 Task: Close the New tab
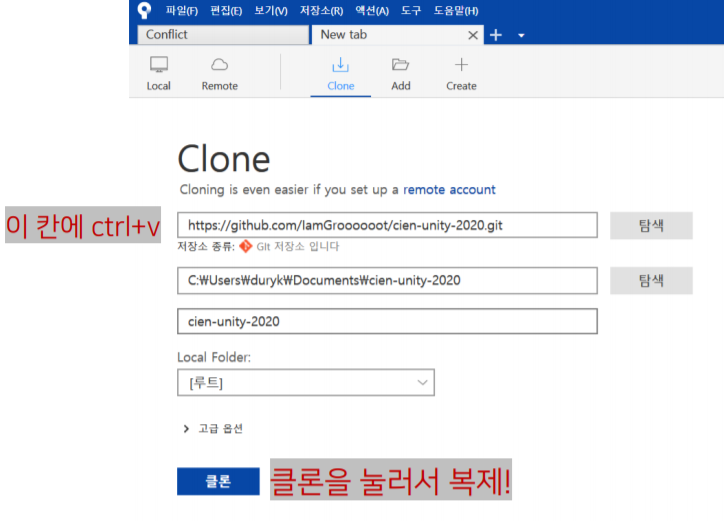(472, 35)
